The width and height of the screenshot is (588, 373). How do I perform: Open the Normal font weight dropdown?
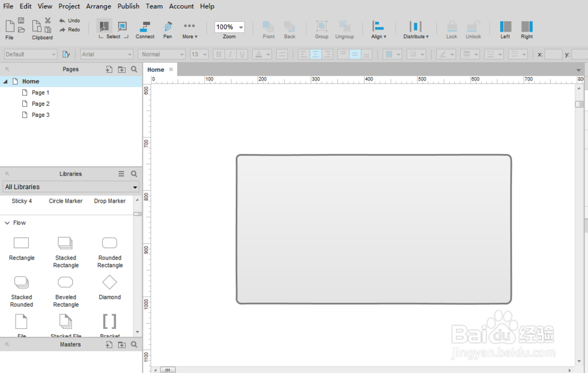click(162, 54)
